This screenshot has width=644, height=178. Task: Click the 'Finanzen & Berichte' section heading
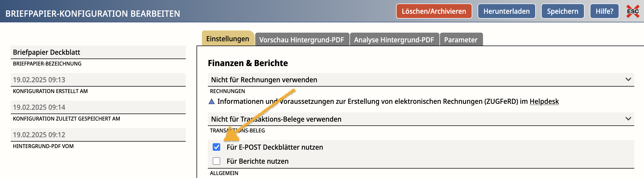pos(248,63)
